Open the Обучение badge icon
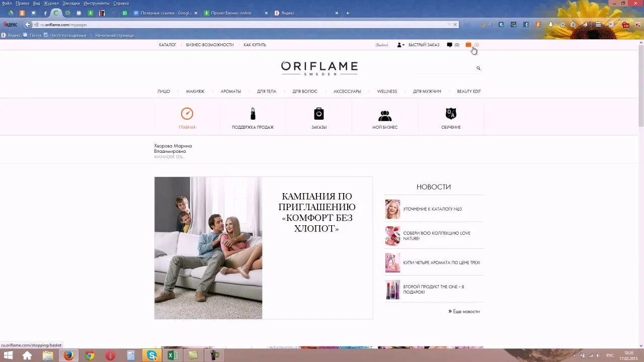The width and height of the screenshot is (644, 362). (x=450, y=114)
